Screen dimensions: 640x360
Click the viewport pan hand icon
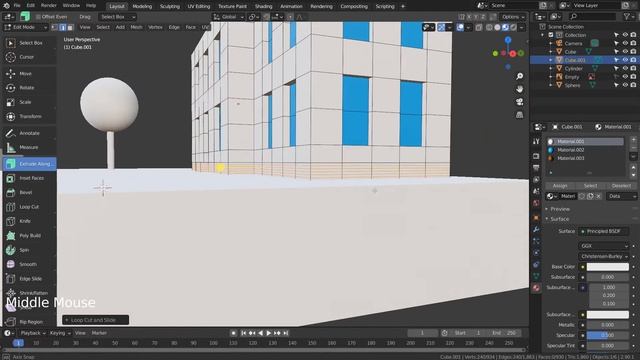coord(519,89)
